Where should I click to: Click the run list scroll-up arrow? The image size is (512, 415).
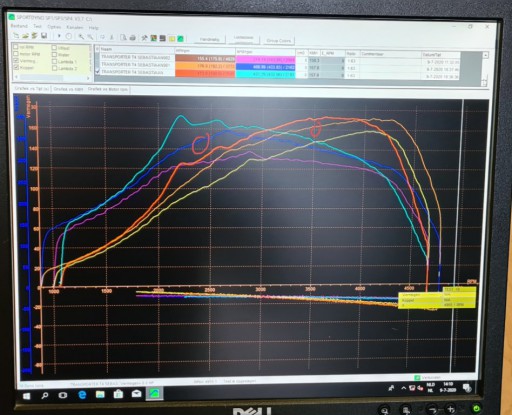click(485, 54)
